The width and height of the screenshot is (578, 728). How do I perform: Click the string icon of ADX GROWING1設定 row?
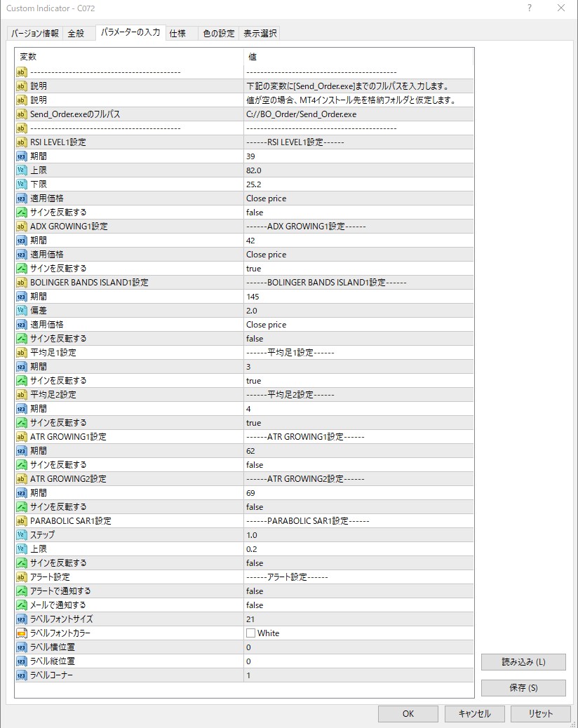(22, 227)
